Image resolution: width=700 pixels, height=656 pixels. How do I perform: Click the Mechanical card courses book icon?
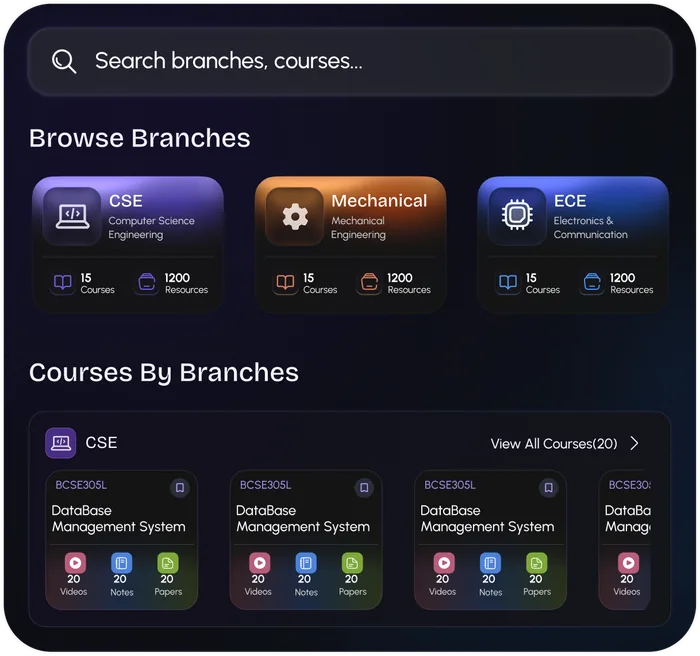pos(285,282)
